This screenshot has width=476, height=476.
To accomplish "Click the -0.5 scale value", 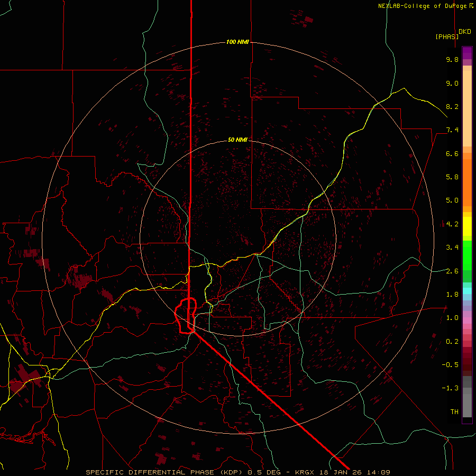I will [450, 365].
